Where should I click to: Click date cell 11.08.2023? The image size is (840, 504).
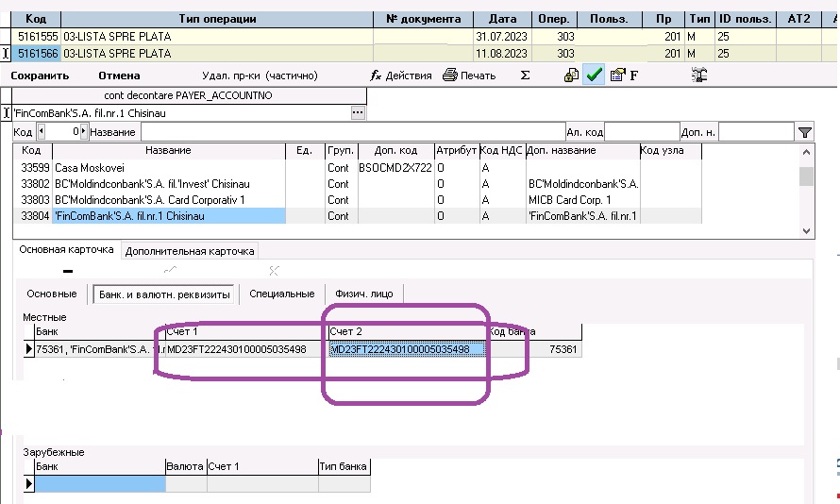tap(502, 54)
